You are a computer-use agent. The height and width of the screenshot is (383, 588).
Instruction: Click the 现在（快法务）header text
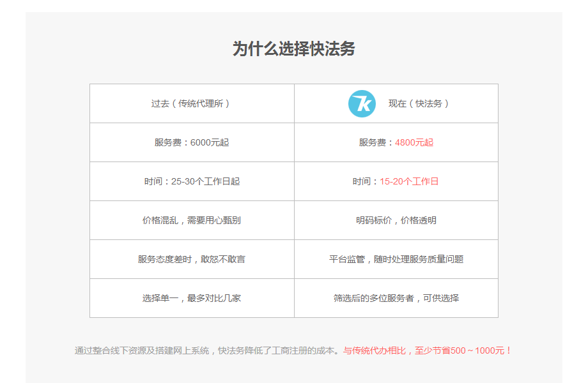(419, 103)
